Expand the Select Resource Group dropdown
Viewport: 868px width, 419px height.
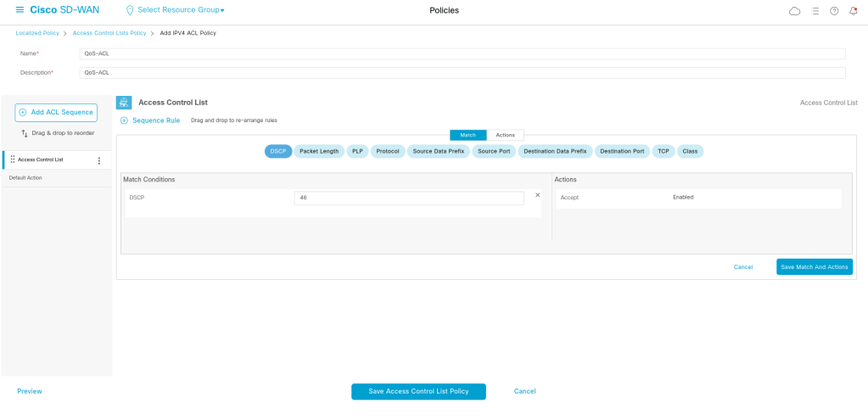[176, 10]
